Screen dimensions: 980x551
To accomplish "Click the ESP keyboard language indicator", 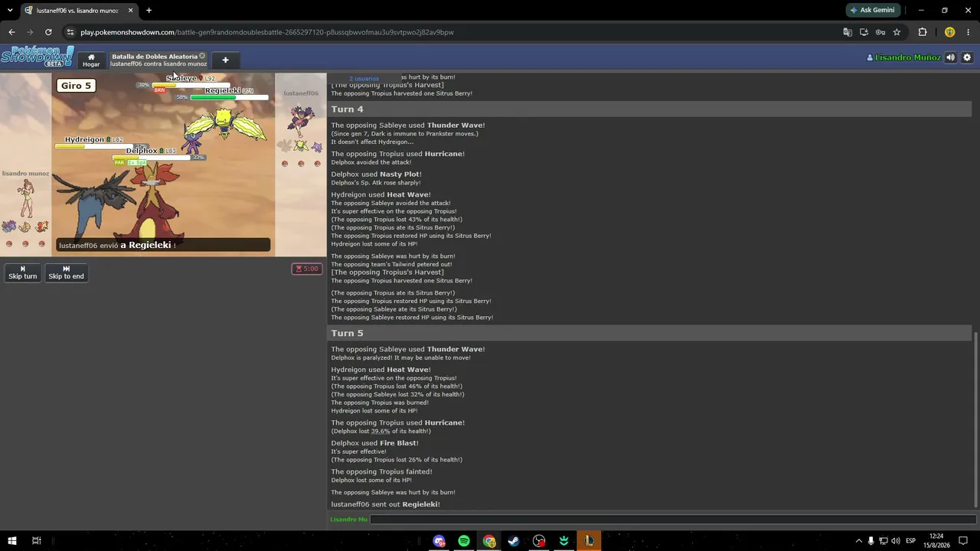I will (x=911, y=541).
